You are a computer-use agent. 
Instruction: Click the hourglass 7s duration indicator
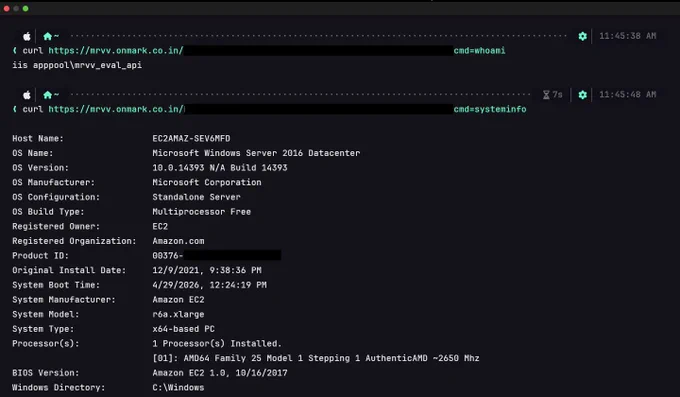552,95
